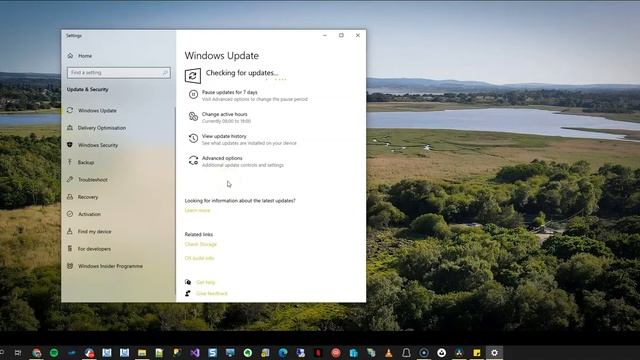Image resolution: width=640 pixels, height=360 pixels.
Task: Click the 'Update & Security' section header
Action: point(88,89)
